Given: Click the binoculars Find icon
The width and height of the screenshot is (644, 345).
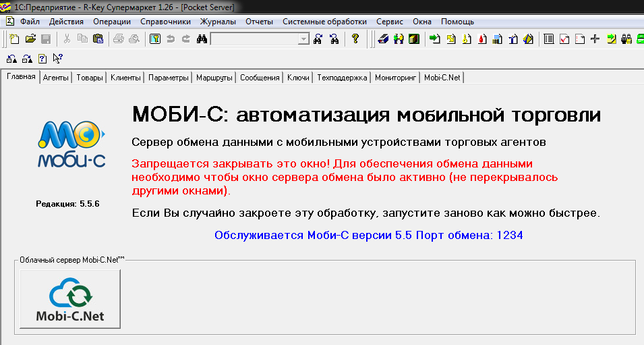Looking at the screenshot, I should click(202, 39).
